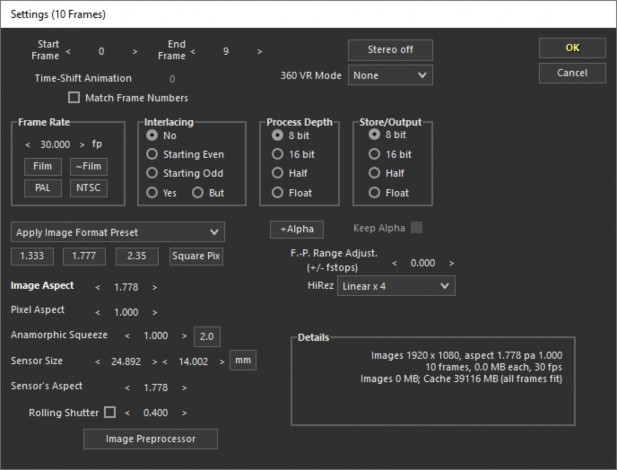The width and height of the screenshot is (617, 470).
Task: Select the Interlacing Yes radio button
Action: click(152, 192)
